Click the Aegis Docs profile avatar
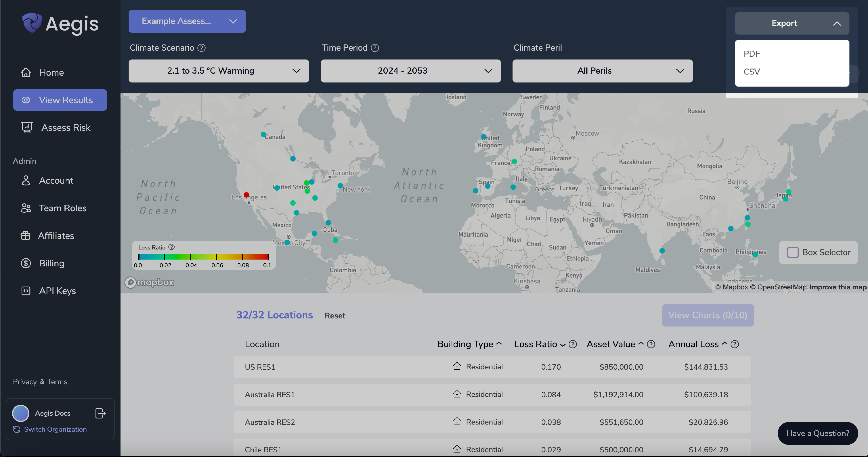Image resolution: width=868 pixels, height=457 pixels. tap(21, 413)
